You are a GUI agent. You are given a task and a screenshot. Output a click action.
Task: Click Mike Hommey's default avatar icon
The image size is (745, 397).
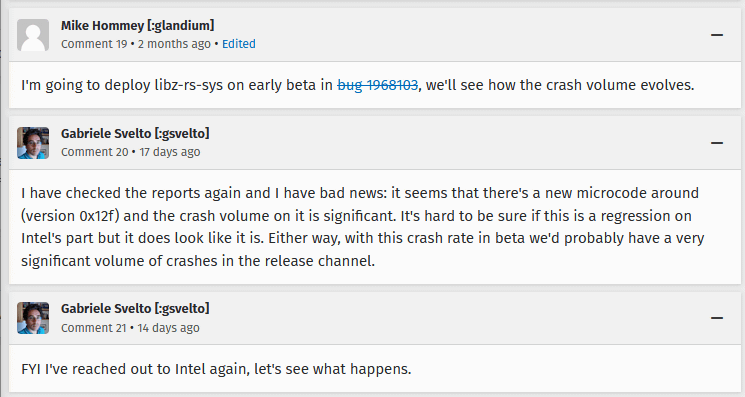tap(33, 35)
